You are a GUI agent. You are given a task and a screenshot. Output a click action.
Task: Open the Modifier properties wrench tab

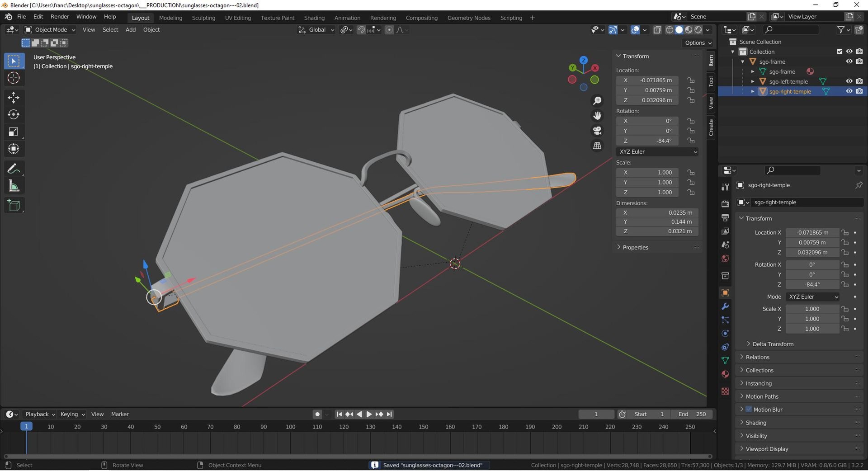[x=725, y=306]
